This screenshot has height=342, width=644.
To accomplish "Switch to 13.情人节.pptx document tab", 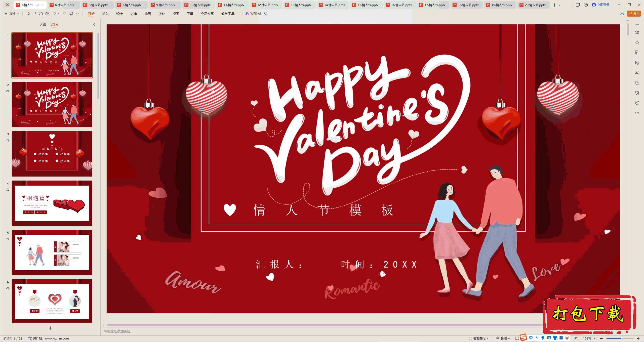I will pos(299,5).
